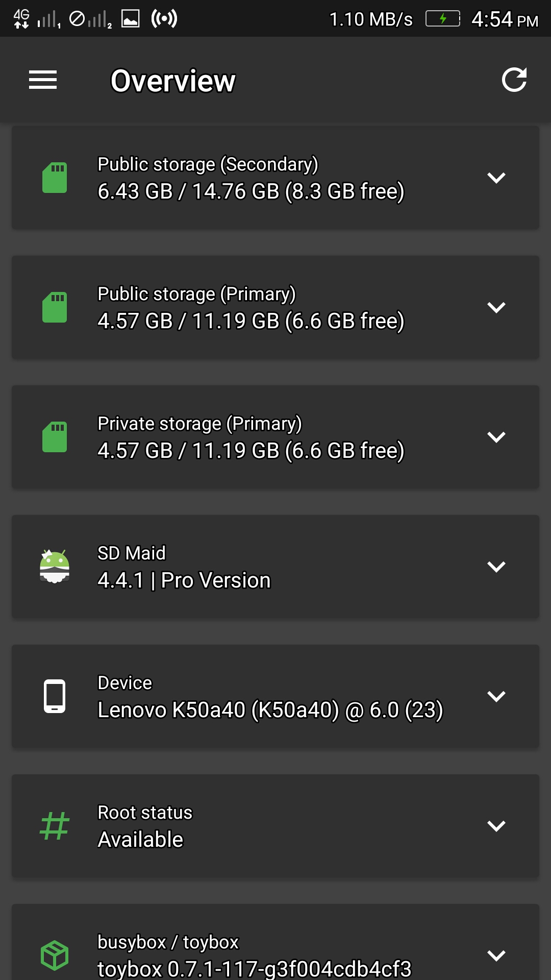Expand the Device info chevron
The image size is (551, 980).
coord(496,696)
